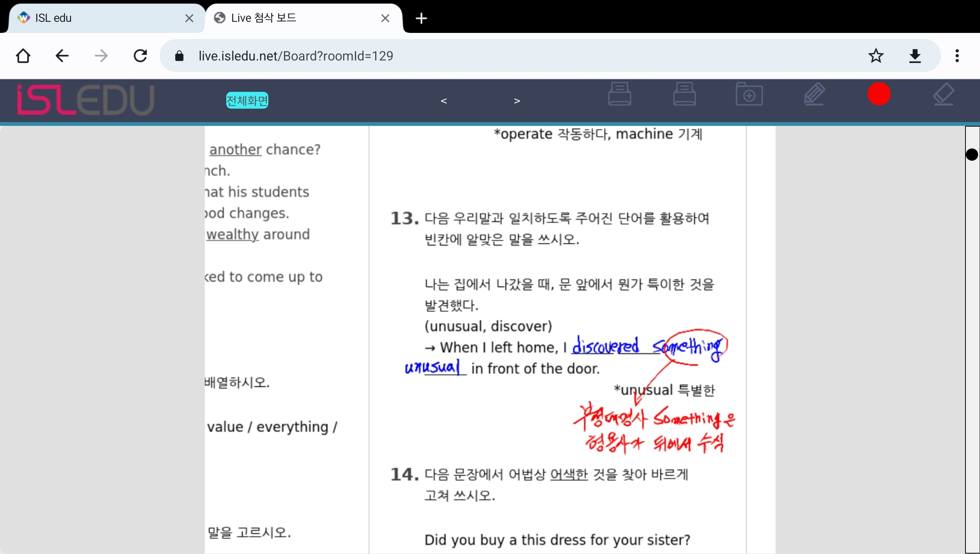Select the eraser tool
This screenshot has height=554, width=980.
point(943,94)
